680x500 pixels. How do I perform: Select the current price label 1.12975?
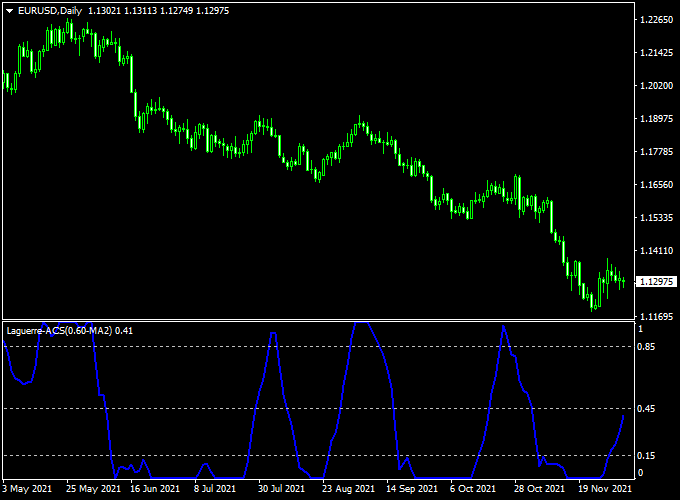point(657,282)
